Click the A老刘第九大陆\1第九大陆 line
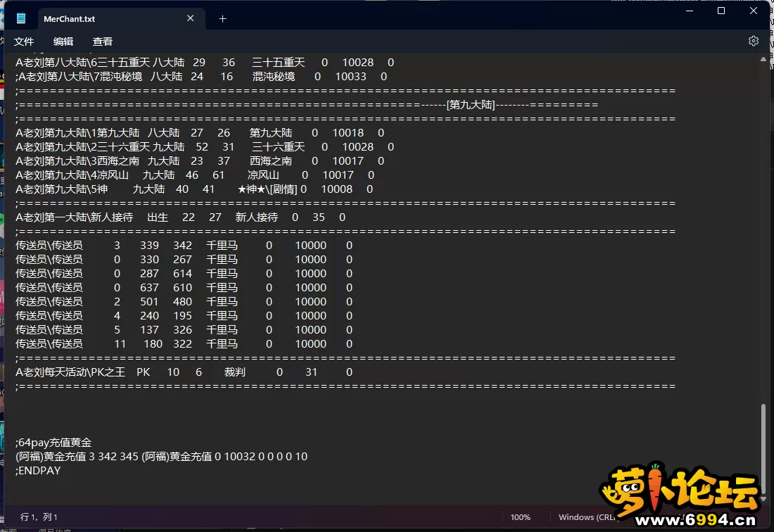 pos(200,133)
